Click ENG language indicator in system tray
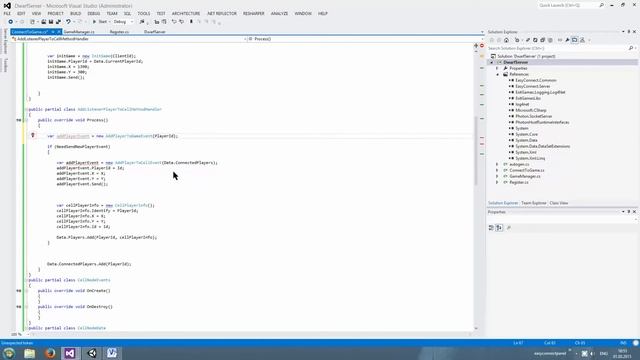 pyautogui.click(x=604, y=353)
